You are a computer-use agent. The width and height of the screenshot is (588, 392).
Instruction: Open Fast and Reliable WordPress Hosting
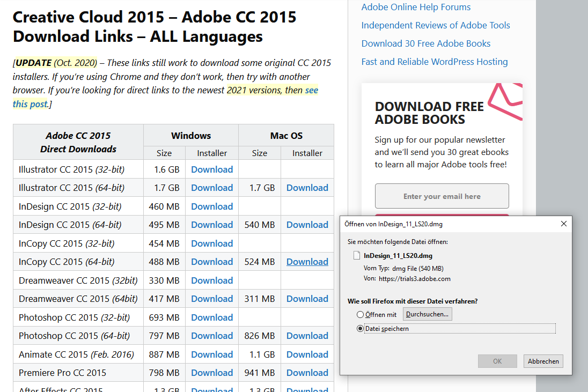[435, 62]
